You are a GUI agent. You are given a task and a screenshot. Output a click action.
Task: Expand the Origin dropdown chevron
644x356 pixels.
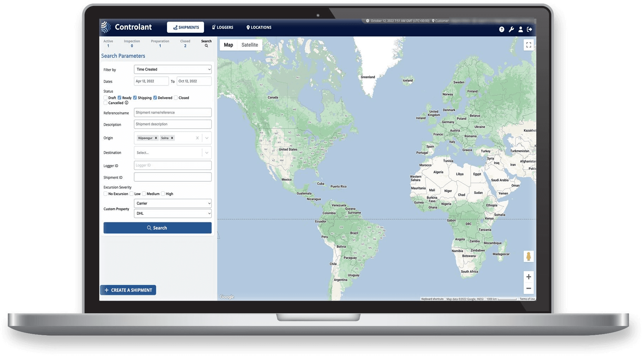207,138
